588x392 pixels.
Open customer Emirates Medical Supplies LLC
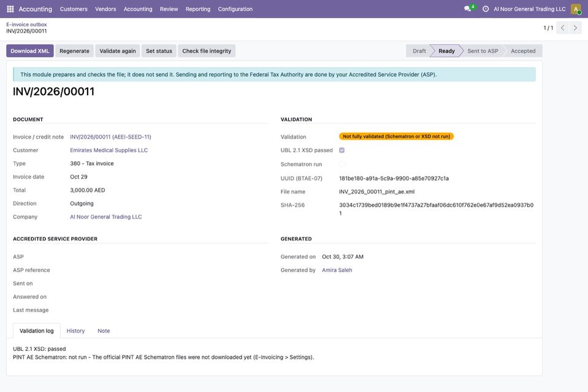pyautogui.click(x=109, y=150)
